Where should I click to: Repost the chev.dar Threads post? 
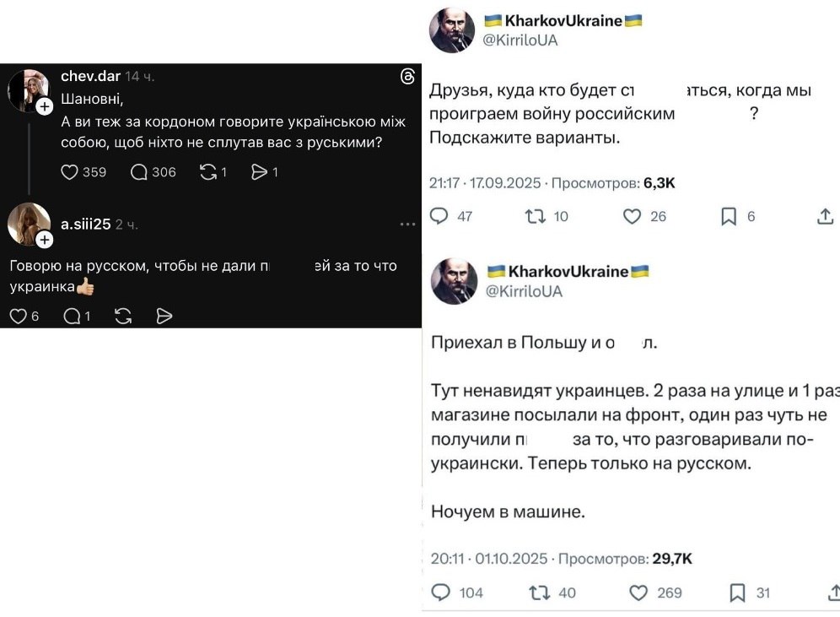click(x=207, y=172)
